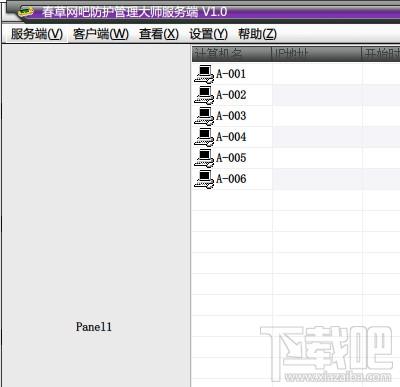Screen dimensions: 400x387
Task: Click the app icon in title bar
Action: (x=26, y=12)
